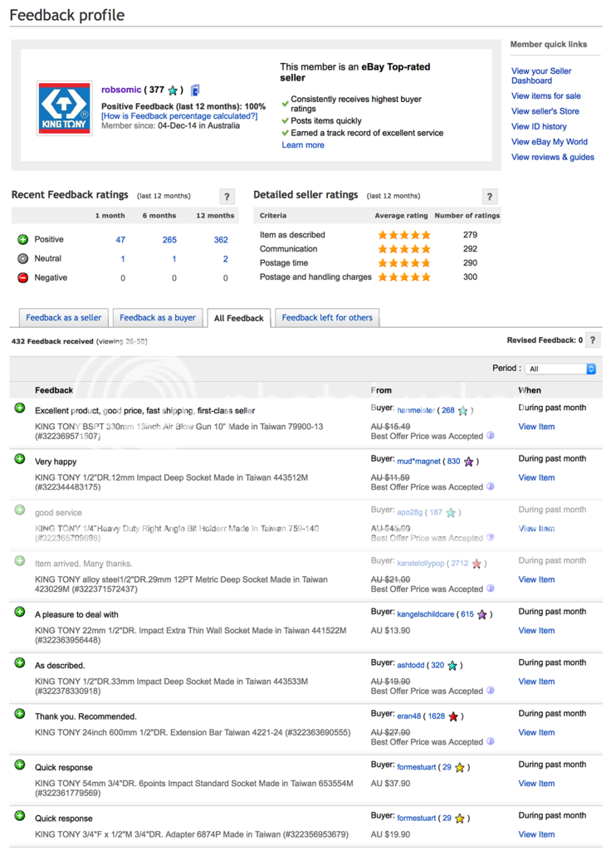Click the 12 months positive count 362
This screenshot has height=850, width=616.
(x=221, y=240)
